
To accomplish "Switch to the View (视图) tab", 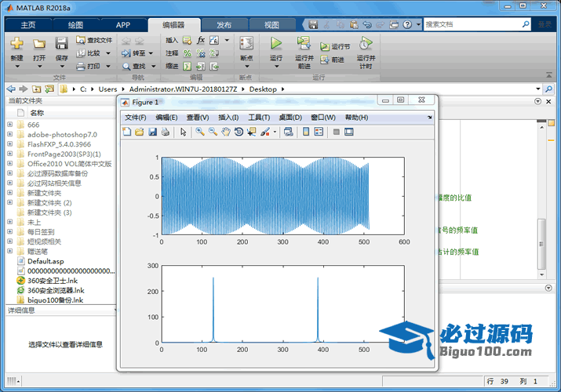I will click(x=271, y=24).
